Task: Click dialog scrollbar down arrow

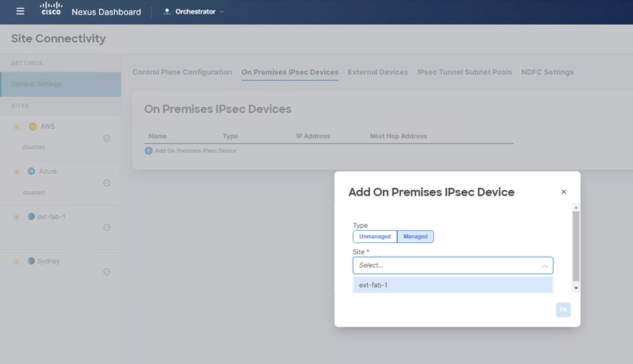Action: tap(576, 288)
